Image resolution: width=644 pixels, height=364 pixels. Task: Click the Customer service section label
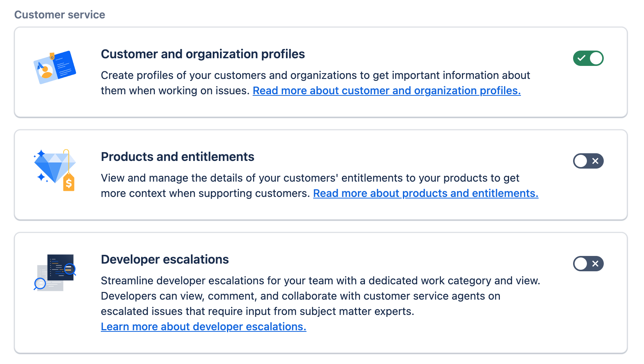[60, 15]
